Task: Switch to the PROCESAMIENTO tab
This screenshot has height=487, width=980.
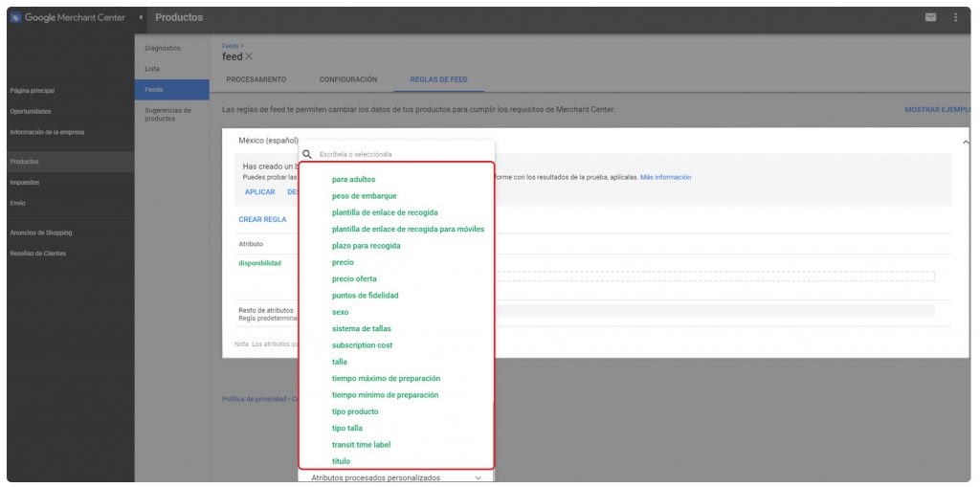Action: point(256,79)
